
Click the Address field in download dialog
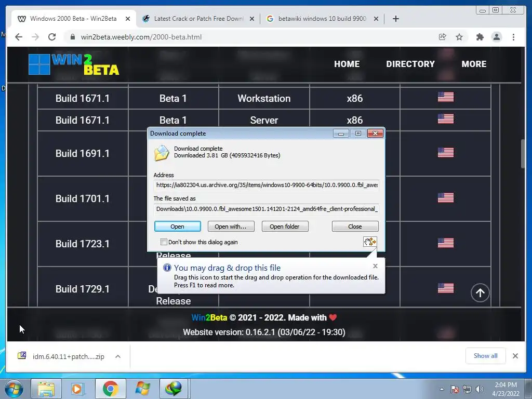coord(267,185)
